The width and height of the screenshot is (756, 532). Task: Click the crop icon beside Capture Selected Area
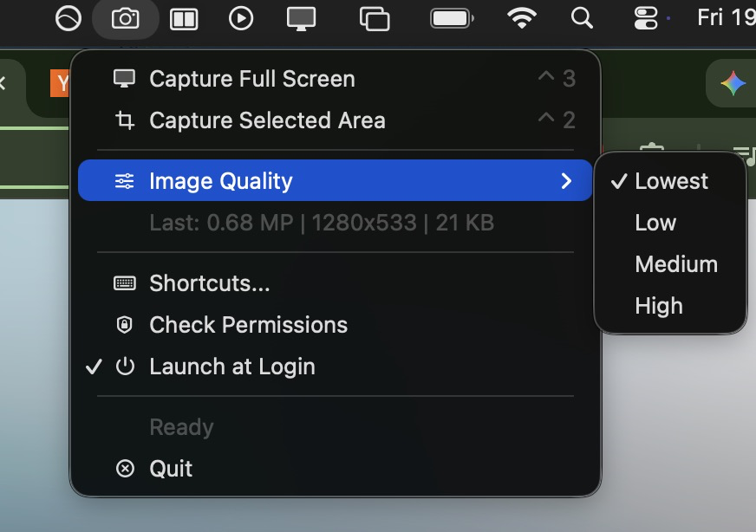coord(124,120)
